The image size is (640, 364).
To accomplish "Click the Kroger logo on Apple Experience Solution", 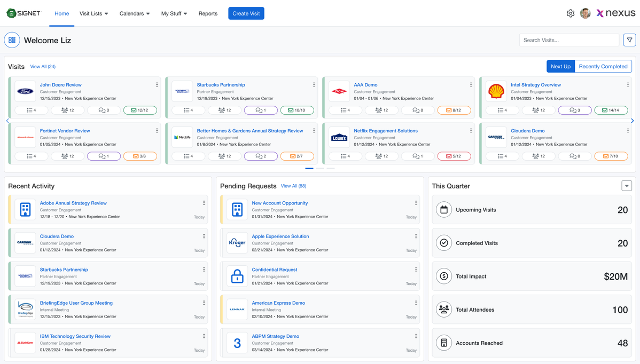I will tap(237, 243).
